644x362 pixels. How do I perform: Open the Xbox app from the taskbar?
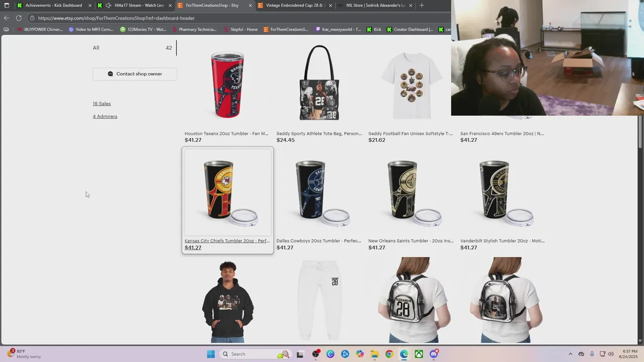419,354
